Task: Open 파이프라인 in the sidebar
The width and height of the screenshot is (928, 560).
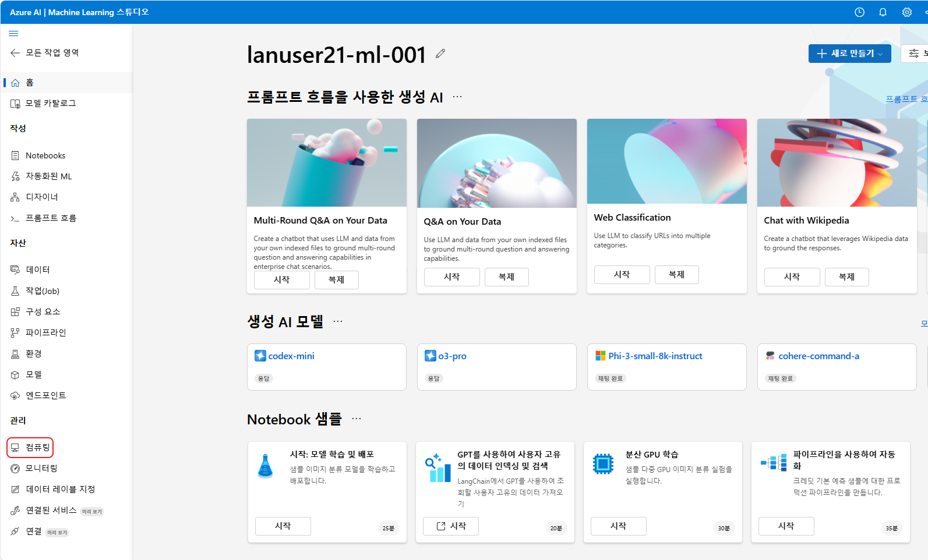Action: (66, 333)
